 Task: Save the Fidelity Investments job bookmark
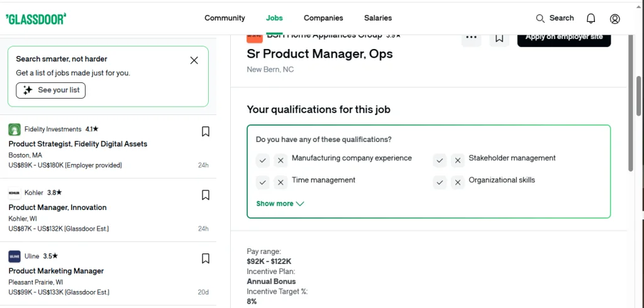206,131
